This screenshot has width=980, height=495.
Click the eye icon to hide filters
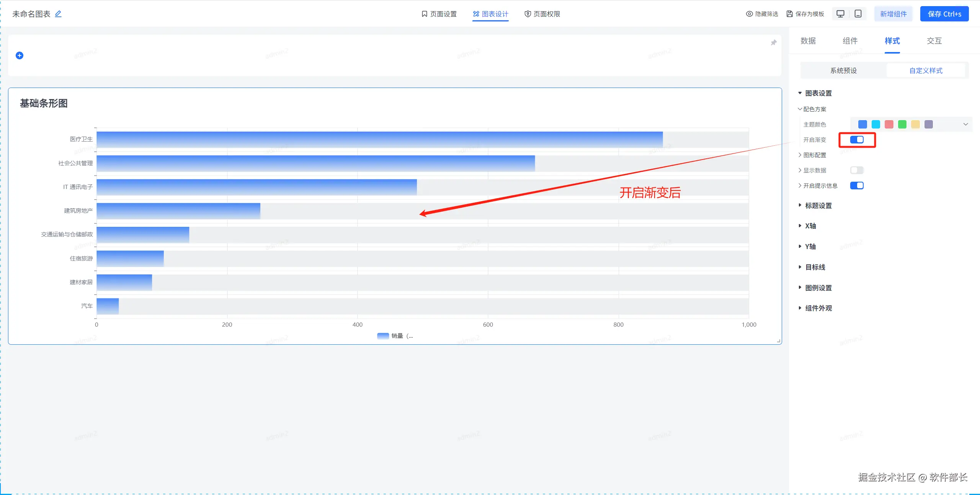pos(749,14)
